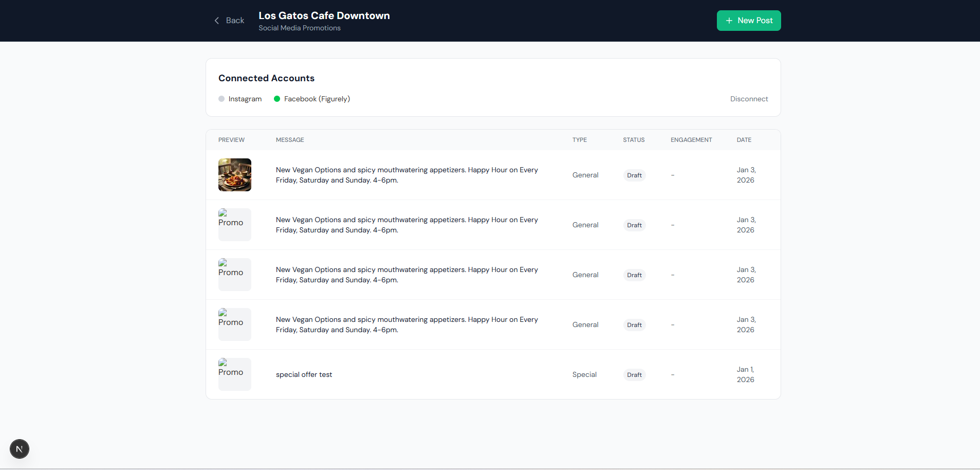980x470 pixels.
Task: Click the Back arrow chevron icon
Action: [216, 21]
